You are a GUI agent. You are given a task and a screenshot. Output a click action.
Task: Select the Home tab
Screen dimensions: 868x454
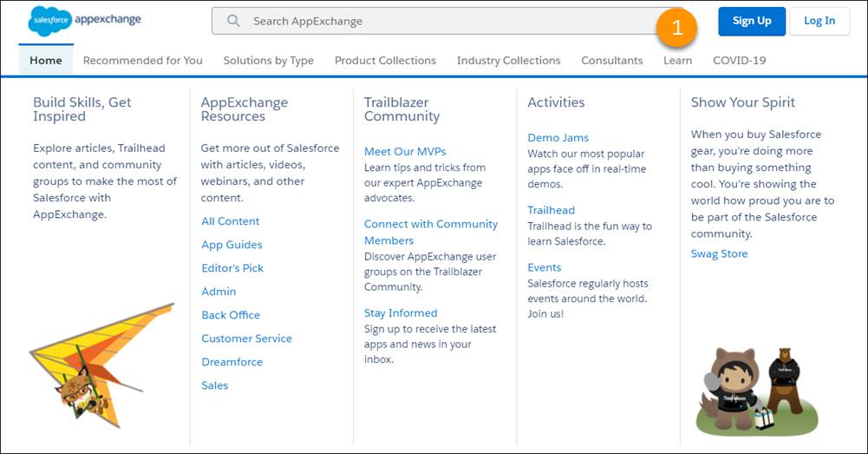(46, 60)
